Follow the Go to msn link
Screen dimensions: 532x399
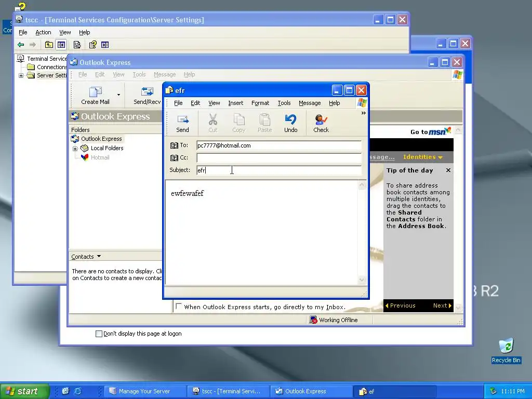(431, 131)
